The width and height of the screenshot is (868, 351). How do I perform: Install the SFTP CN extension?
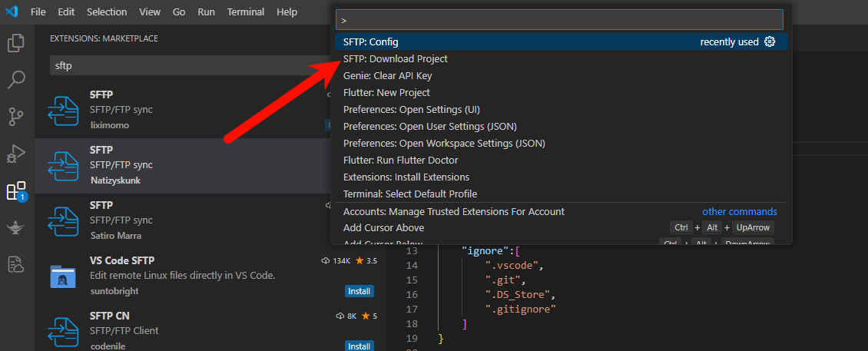point(359,346)
